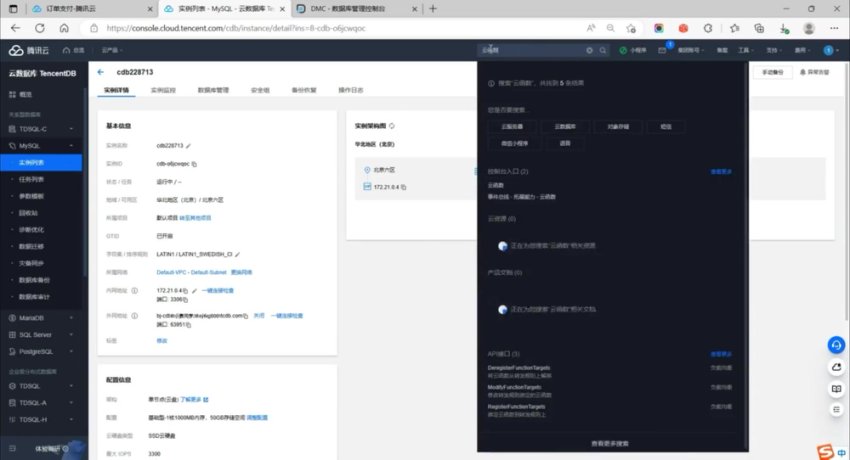Screen dimensions: 850x460
Task: Click the alarm bell link at top right
Action: 814,72
